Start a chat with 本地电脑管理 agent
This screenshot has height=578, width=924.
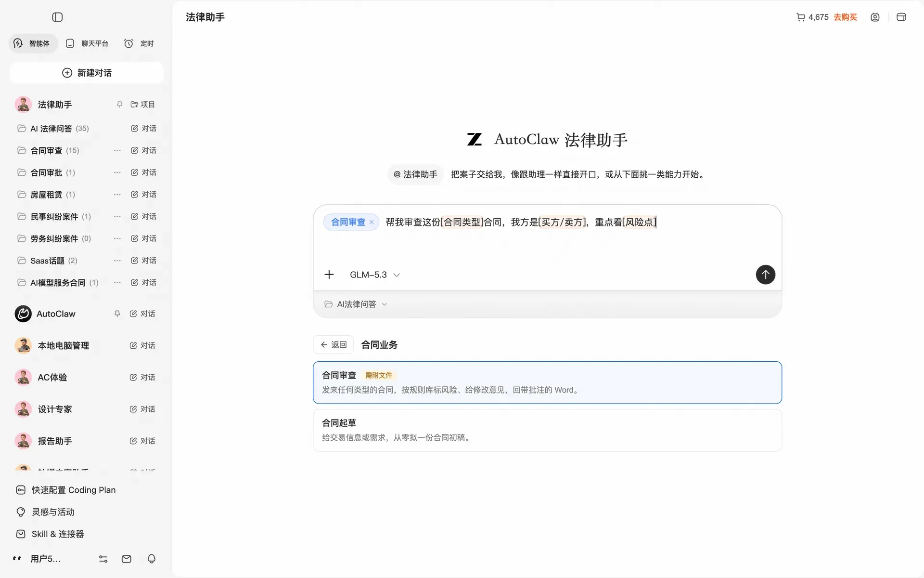pos(142,345)
